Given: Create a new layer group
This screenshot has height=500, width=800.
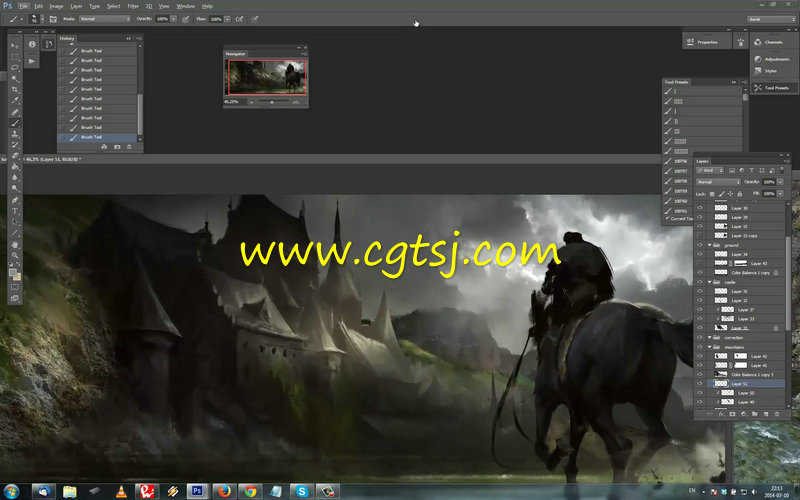Looking at the screenshot, I should pyautogui.click(x=754, y=414).
